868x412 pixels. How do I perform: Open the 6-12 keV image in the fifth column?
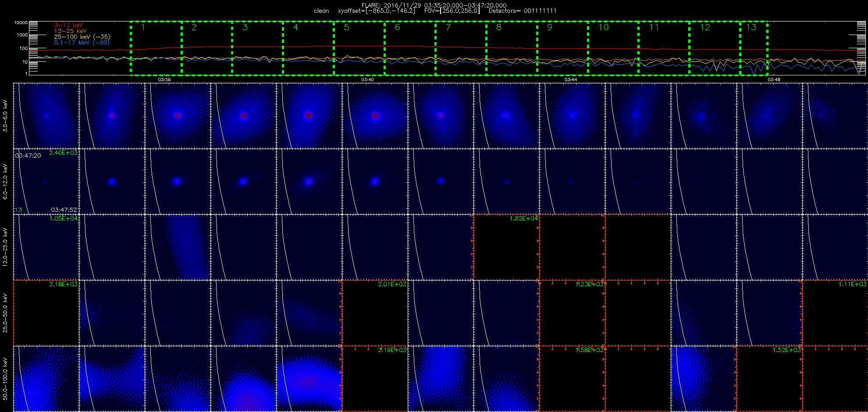[x=309, y=181]
